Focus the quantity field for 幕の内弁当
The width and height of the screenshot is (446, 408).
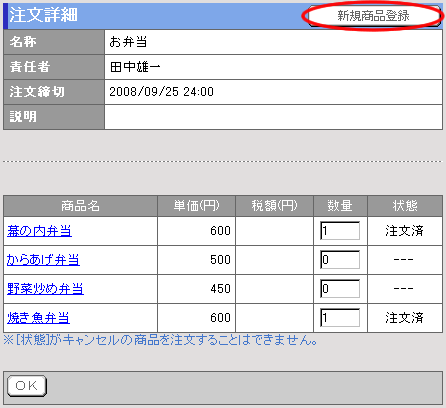click(x=340, y=231)
